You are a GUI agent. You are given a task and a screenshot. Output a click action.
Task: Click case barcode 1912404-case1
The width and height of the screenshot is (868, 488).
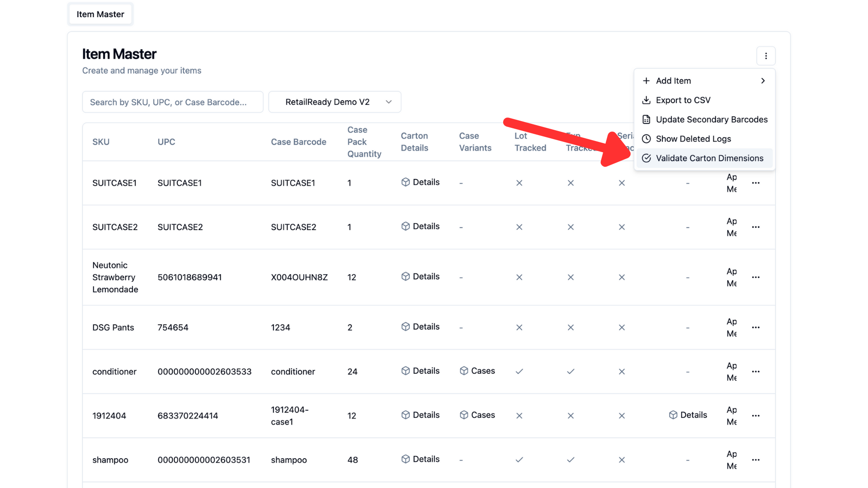pos(290,416)
